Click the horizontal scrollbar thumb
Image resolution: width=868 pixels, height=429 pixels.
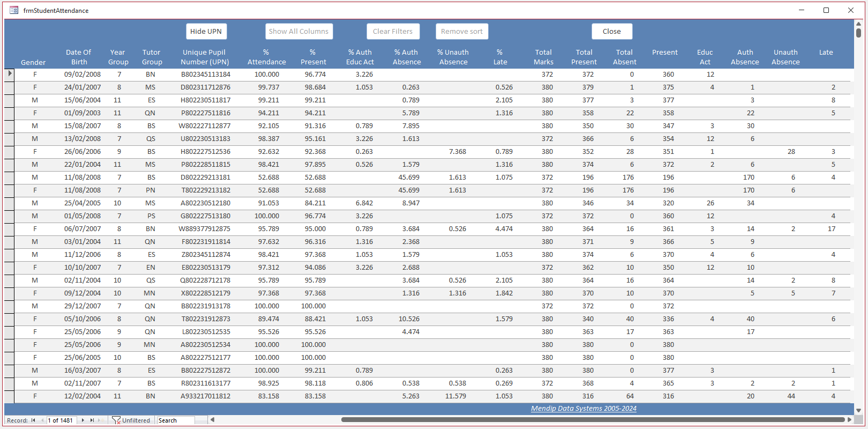pos(593,420)
